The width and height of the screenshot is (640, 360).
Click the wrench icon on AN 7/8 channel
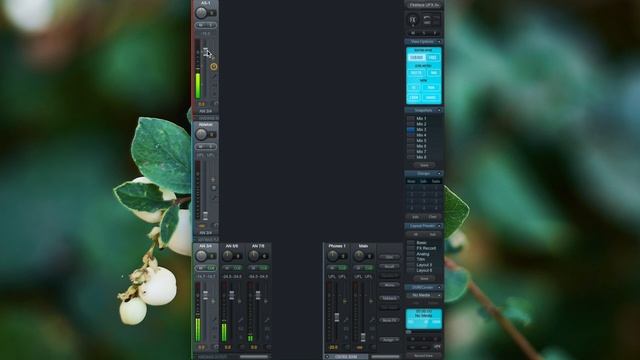pyautogui.click(x=267, y=320)
